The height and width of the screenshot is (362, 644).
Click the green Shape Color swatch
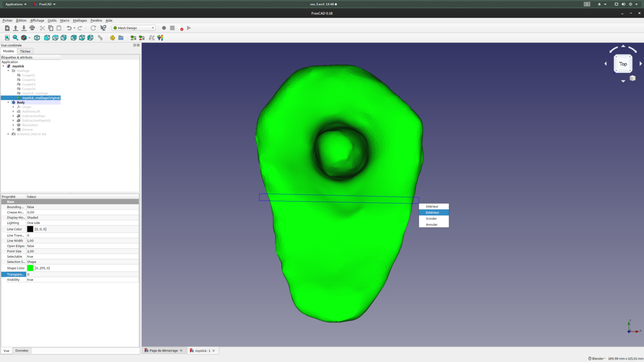(x=30, y=268)
